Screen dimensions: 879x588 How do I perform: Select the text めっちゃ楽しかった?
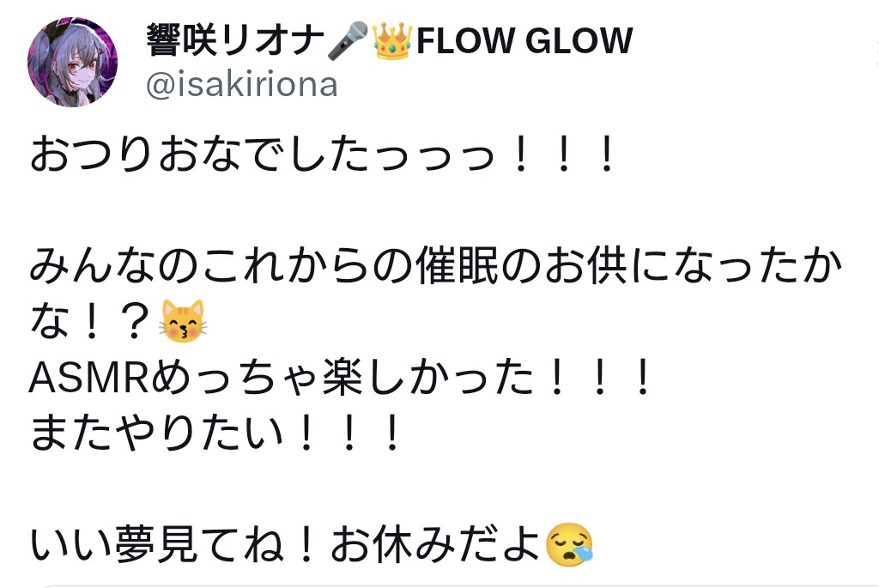point(343,378)
